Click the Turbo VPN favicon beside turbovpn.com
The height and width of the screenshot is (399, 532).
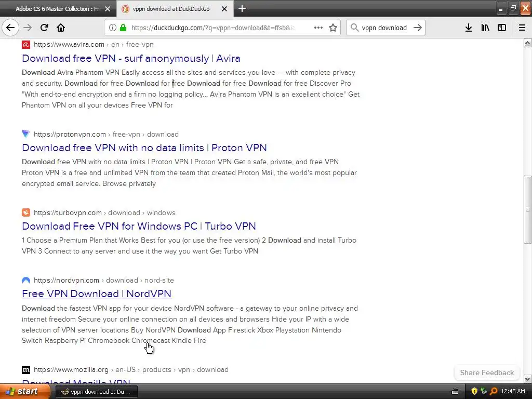26,212
